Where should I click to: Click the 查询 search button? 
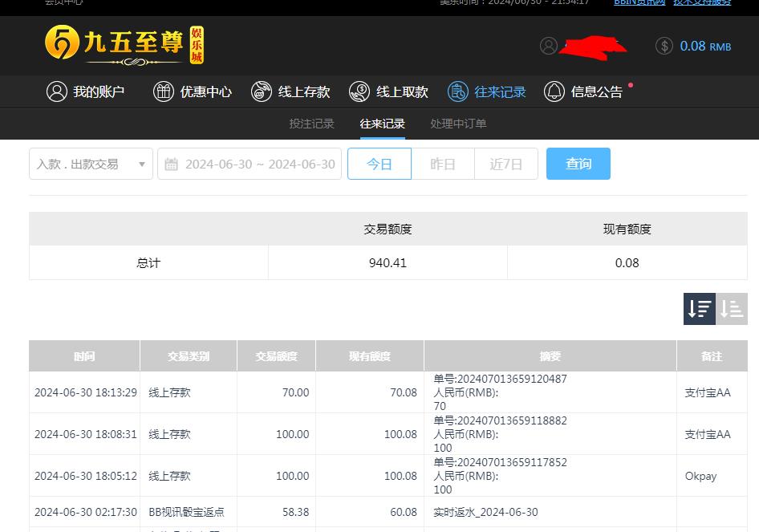point(578,163)
